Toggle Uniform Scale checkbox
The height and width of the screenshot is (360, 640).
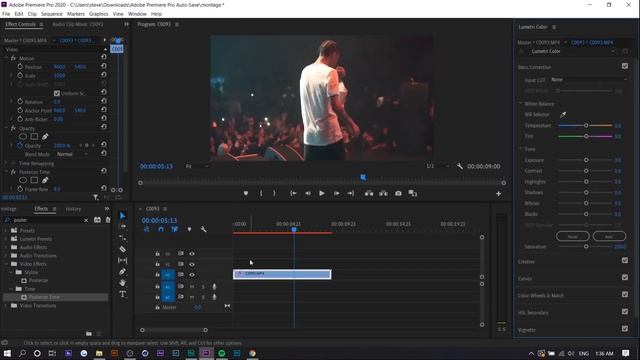[57, 93]
